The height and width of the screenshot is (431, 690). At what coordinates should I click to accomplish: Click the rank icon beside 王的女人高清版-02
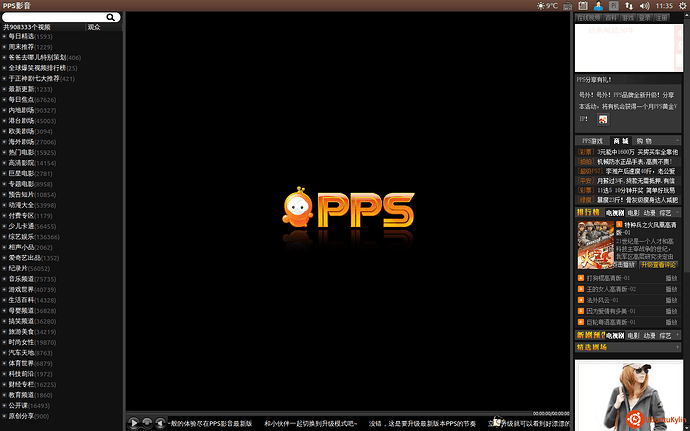[x=580, y=289]
